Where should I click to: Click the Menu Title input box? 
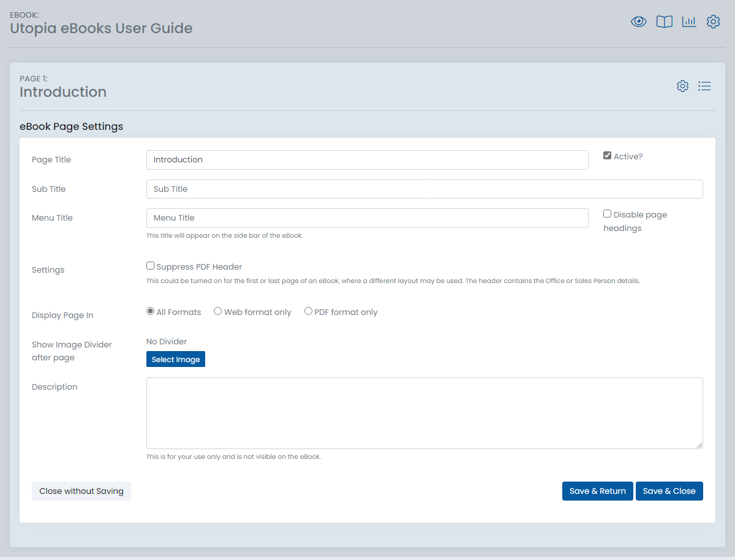pos(367,218)
